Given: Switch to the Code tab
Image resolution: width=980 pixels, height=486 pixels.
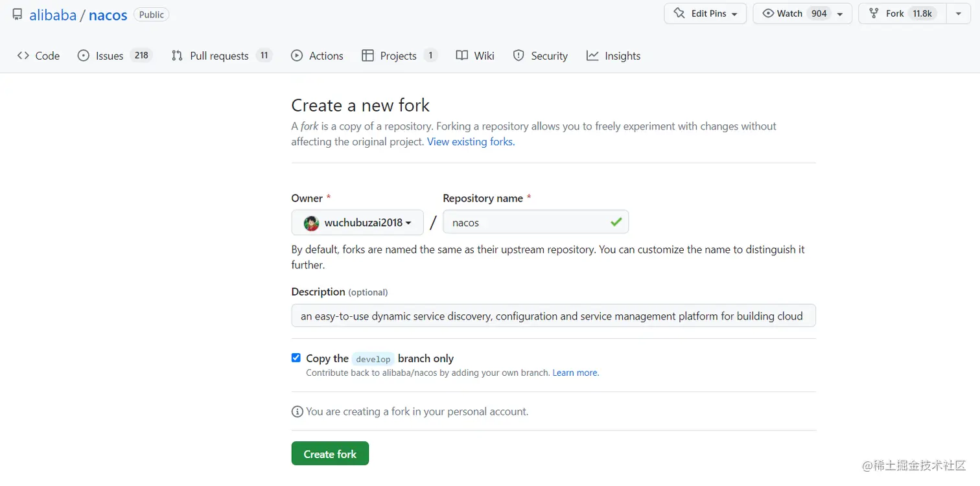Looking at the screenshot, I should tap(38, 56).
